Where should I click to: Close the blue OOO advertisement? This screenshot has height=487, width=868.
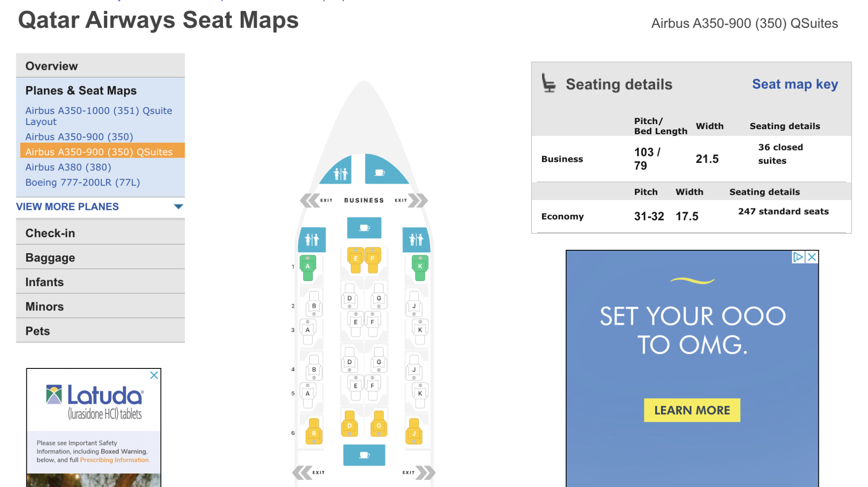click(x=812, y=257)
